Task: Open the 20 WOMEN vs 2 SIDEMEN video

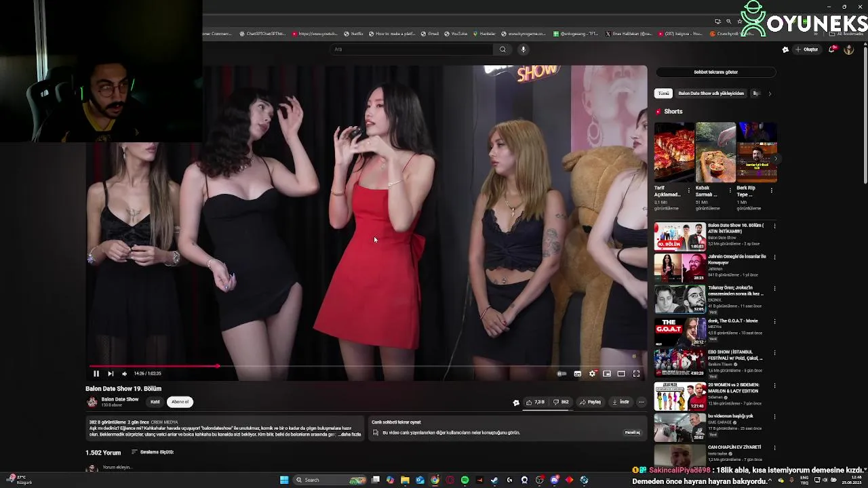Action: tap(679, 396)
